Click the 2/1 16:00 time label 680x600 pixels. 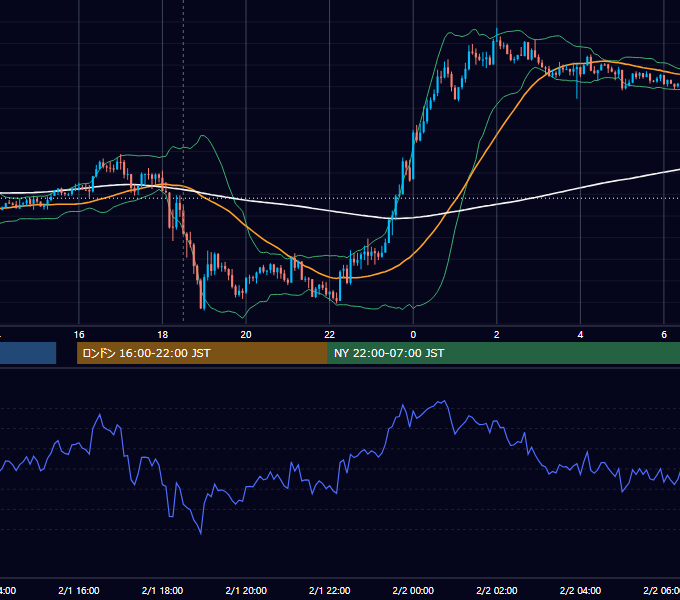point(79,590)
